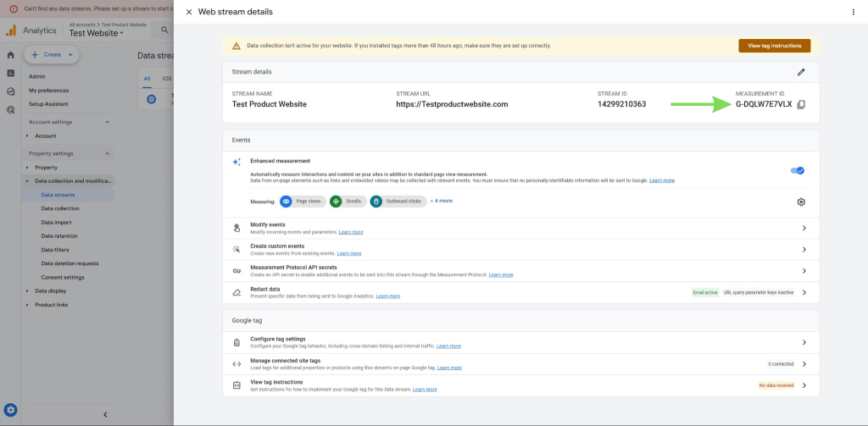The height and width of the screenshot is (426, 868).
Task: Click the web stream globe icon
Action: pyautogui.click(x=151, y=99)
